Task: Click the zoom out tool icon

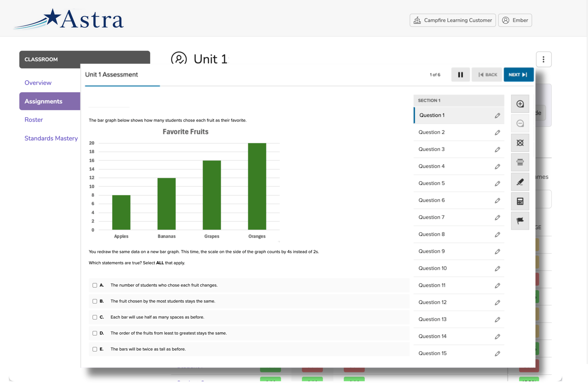Action: pyautogui.click(x=520, y=123)
